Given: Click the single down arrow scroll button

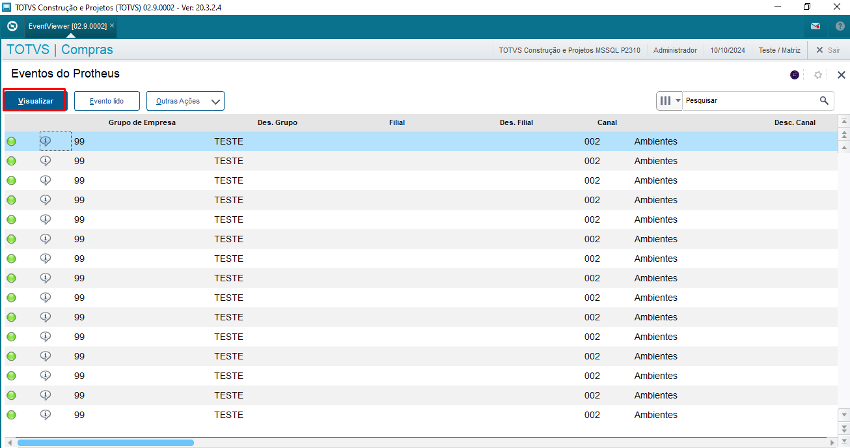Looking at the screenshot, I should coord(844,415).
